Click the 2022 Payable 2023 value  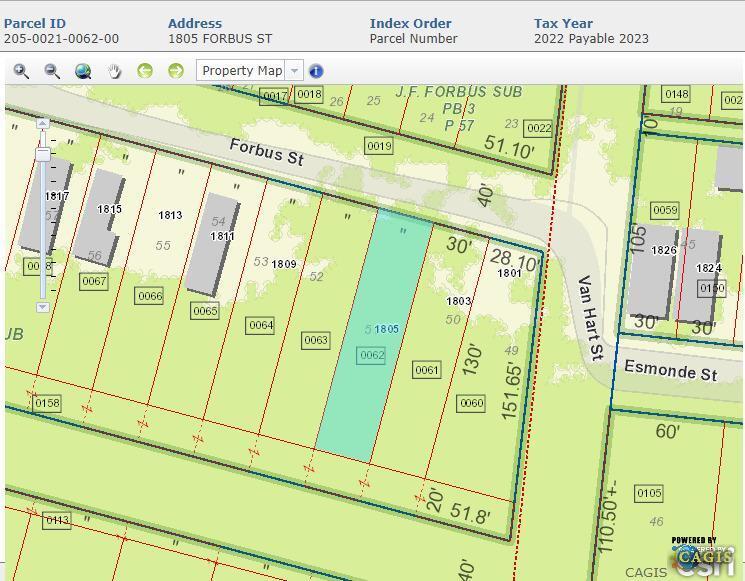click(591, 38)
